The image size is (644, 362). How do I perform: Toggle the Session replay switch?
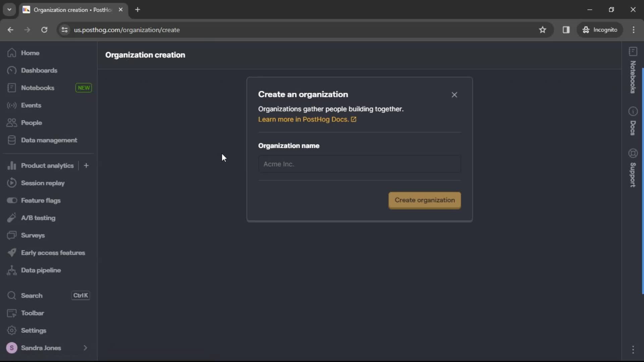click(12, 183)
